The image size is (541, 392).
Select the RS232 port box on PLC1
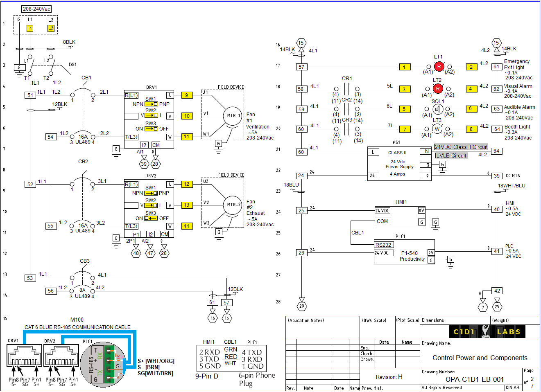(384, 245)
